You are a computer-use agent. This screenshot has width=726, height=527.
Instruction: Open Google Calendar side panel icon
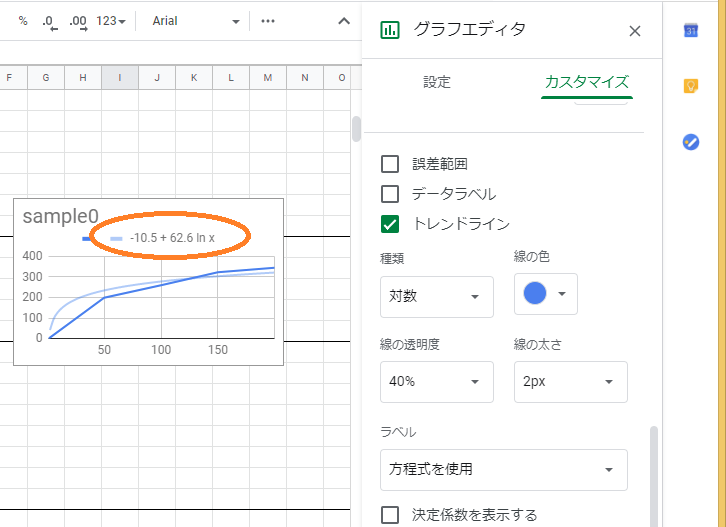click(690, 30)
